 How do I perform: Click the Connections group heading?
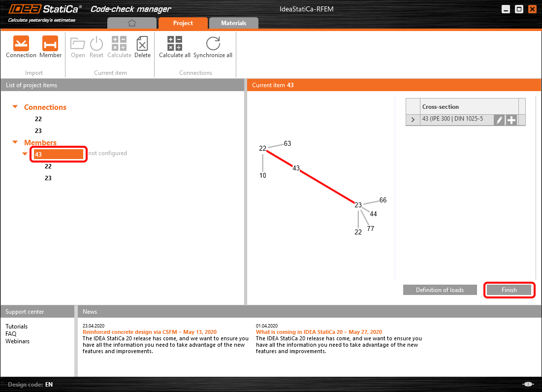pyautogui.click(x=45, y=107)
